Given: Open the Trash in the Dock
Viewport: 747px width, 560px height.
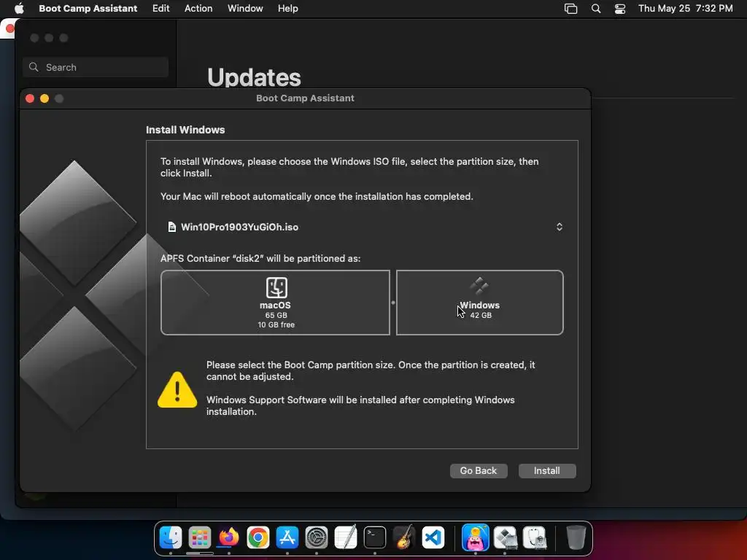Looking at the screenshot, I should (x=576, y=537).
